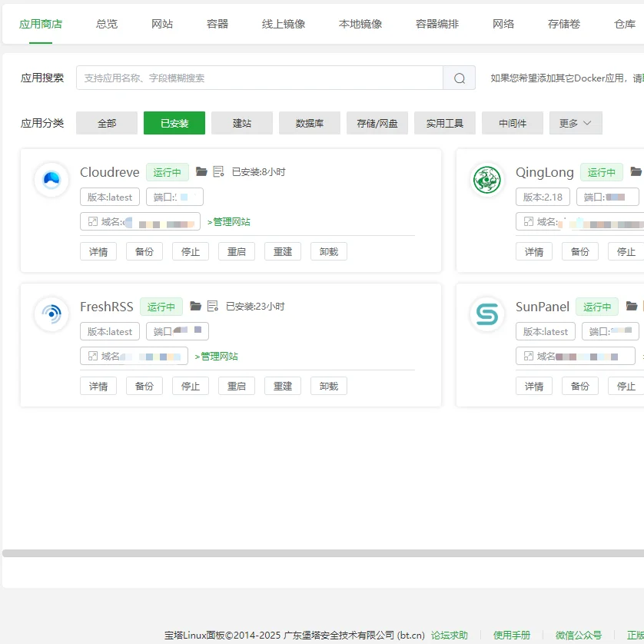
Task: Select the 已安装 category filter
Action: [x=174, y=123]
